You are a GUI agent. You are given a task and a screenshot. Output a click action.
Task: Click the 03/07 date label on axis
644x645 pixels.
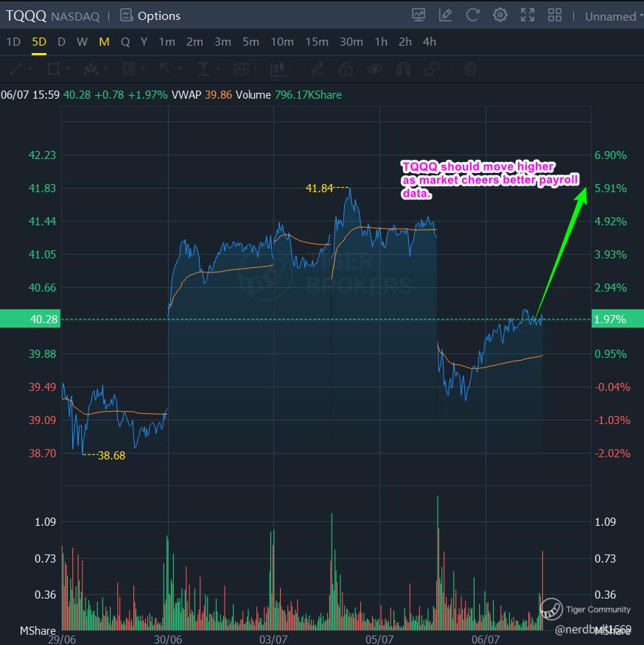(x=273, y=639)
